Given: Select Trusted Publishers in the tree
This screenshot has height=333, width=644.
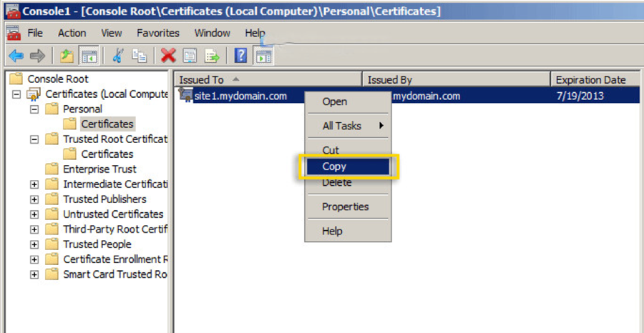Looking at the screenshot, I should click(104, 199).
